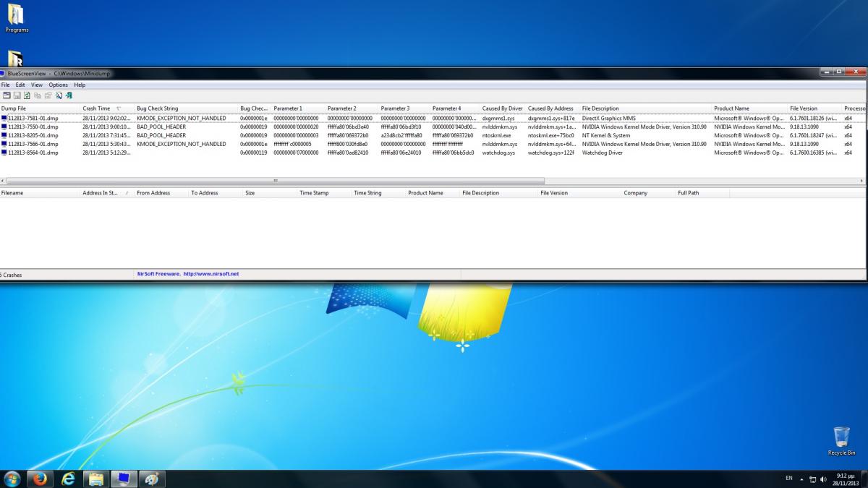Sort by the Caused By Address column
The image size is (868, 488).
553,108
